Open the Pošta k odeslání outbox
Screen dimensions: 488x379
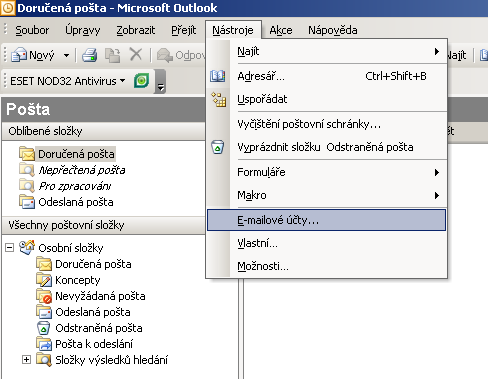(x=94, y=344)
